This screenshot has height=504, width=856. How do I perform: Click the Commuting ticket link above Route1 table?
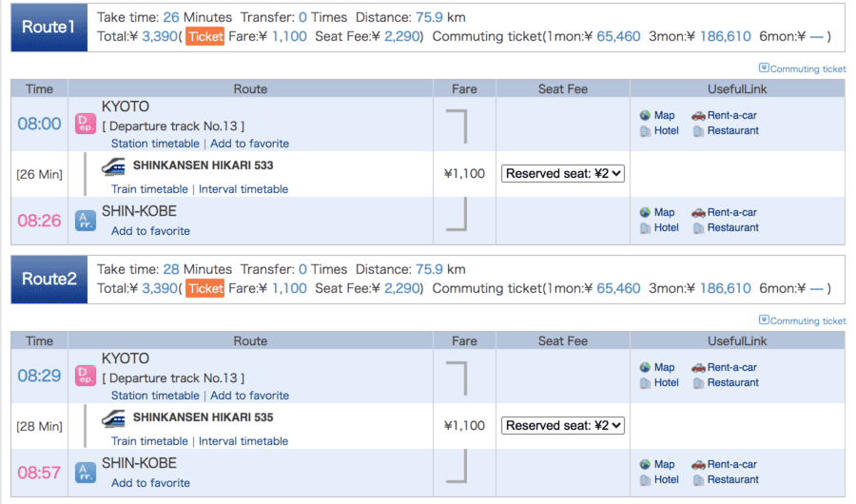(807, 68)
